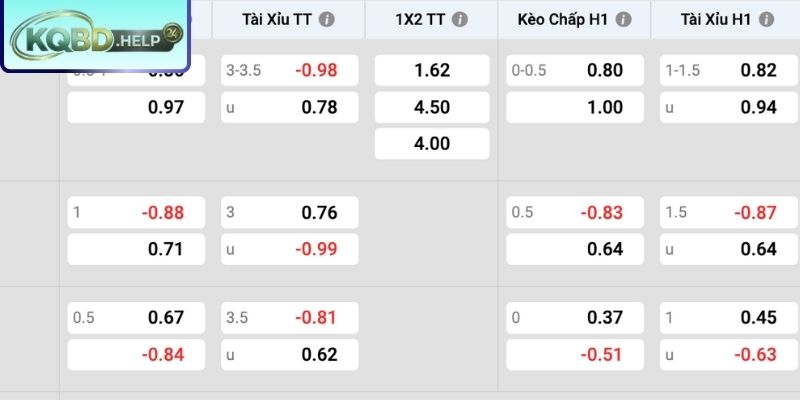Image resolution: width=800 pixels, height=400 pixels.
Task: Open the KQBD.HELP logo
Action: click(95, 36)
